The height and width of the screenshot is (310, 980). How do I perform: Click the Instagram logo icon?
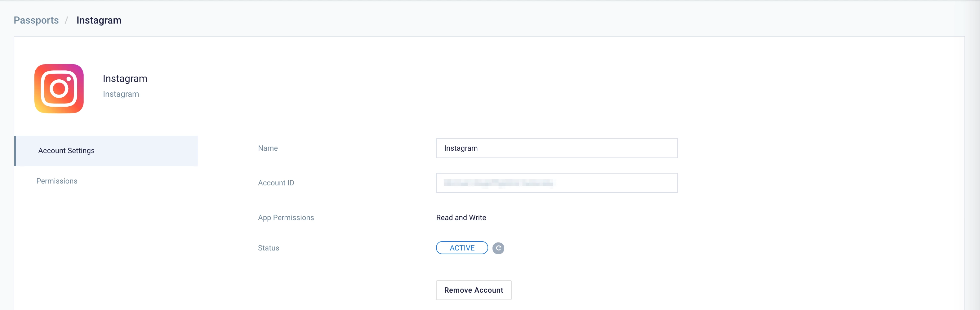pos(59,89)
